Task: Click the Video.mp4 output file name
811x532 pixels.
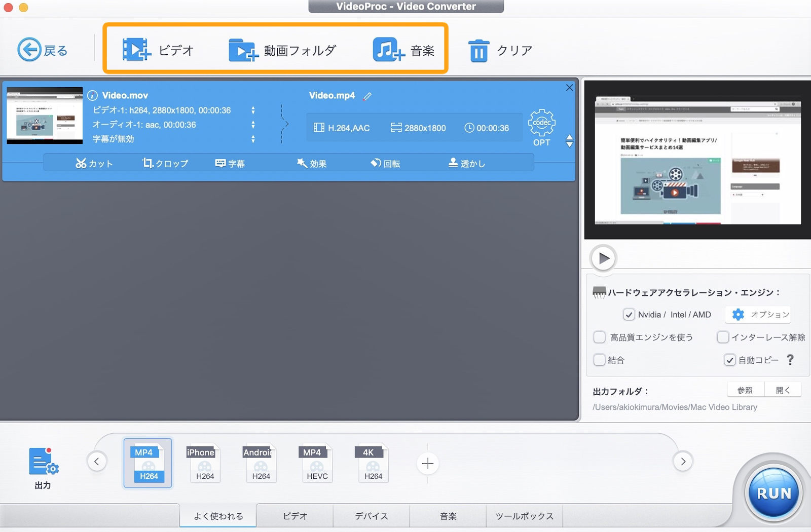Action: point(332,96)
